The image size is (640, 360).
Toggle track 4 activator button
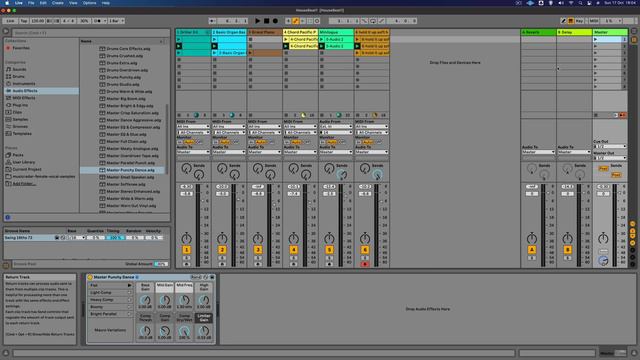pyautogui.click(x=293, y=249)
